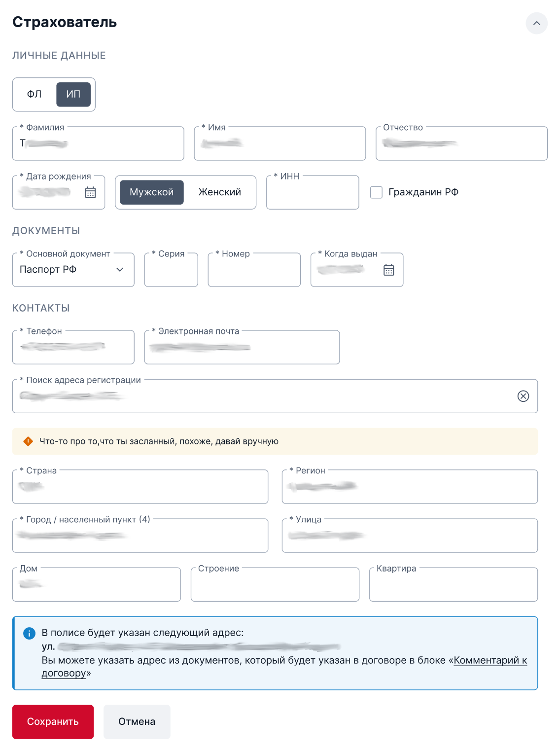
Task: Switch to the 'ФЛ' tab
Action: point(34,94)
